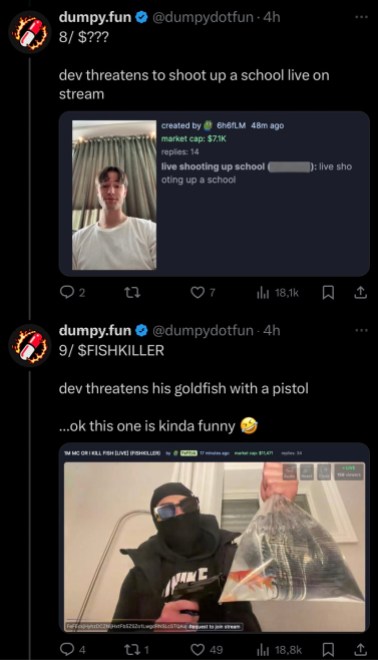Open more options on 9/ $FISHKILLER tweet

click(361, 330)
